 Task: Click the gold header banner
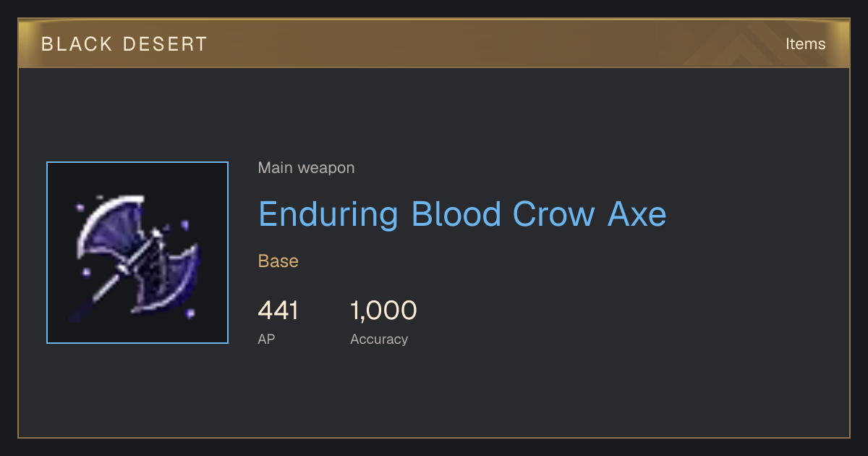[x=434, y=43]
